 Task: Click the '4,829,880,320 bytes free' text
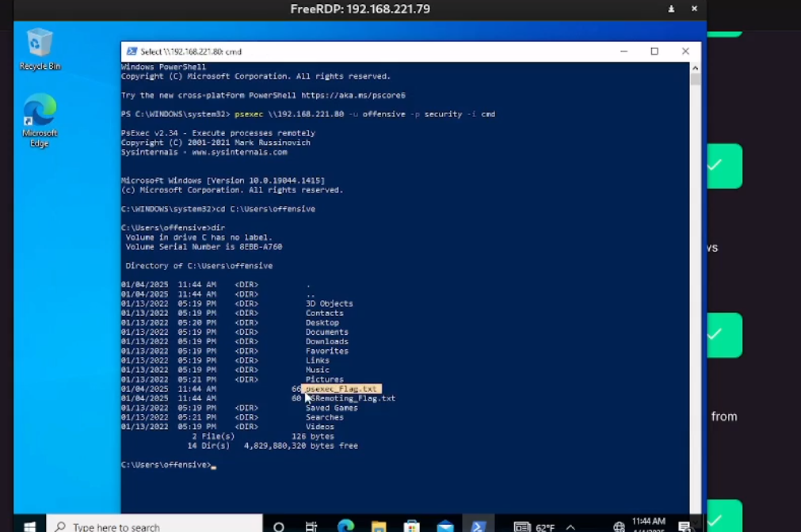301,446
